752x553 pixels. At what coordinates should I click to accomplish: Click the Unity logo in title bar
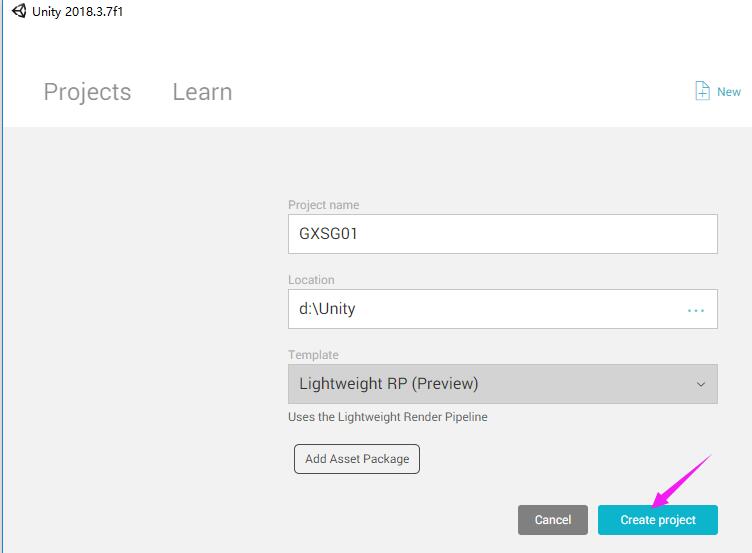(19, 11)
